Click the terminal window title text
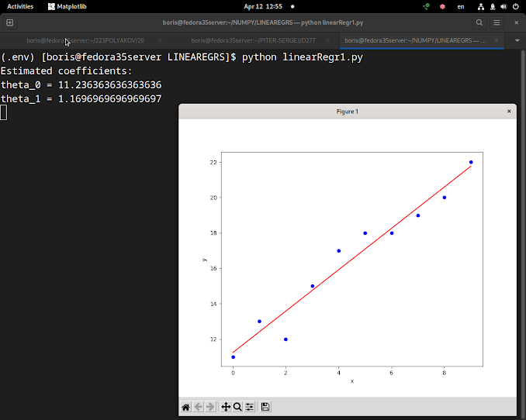 263,22
